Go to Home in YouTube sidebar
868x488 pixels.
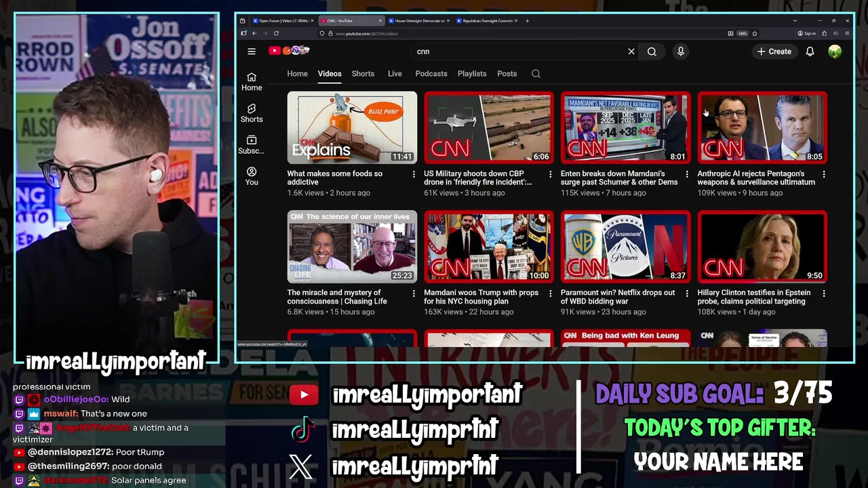tap(252, 81)
